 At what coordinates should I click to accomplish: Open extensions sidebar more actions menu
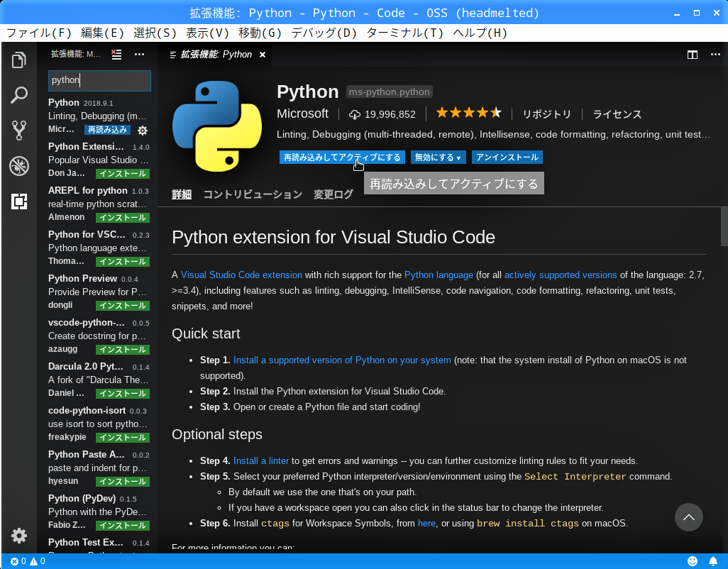point(139,55)
